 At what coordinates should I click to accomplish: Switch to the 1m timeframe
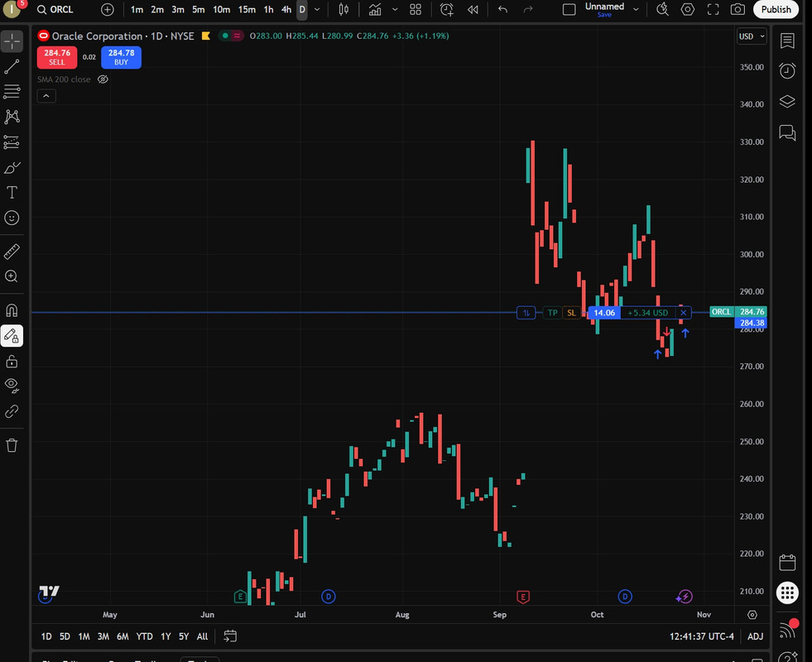tap(137, 9)
